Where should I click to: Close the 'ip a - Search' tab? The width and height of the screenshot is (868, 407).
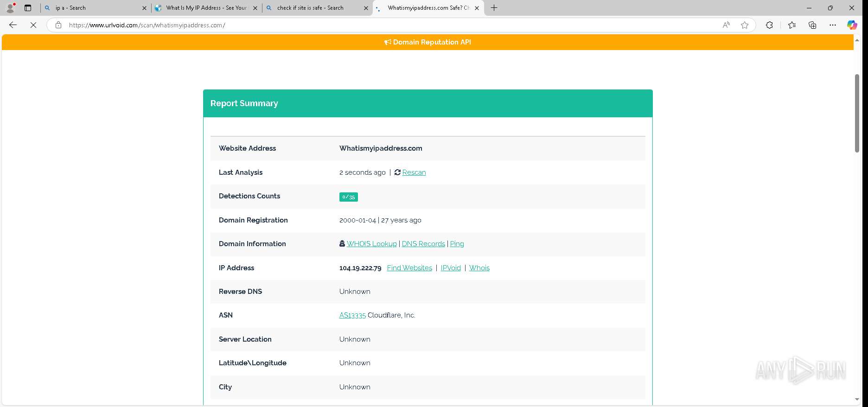click(144, 8)
